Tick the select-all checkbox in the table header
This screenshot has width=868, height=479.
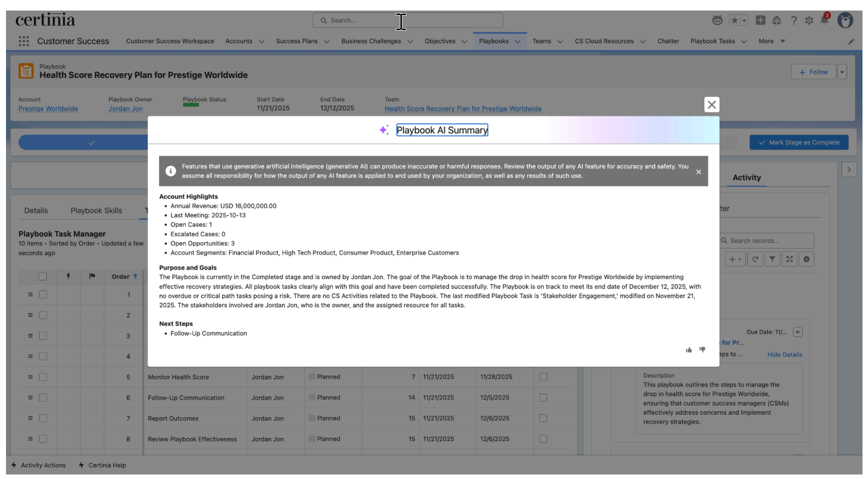point(43,277)
